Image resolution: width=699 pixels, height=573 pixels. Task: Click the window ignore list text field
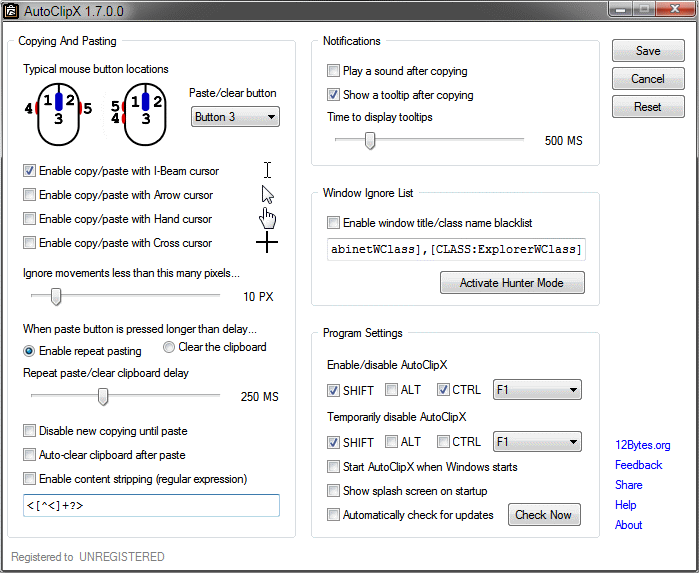[x=456, y=249]
